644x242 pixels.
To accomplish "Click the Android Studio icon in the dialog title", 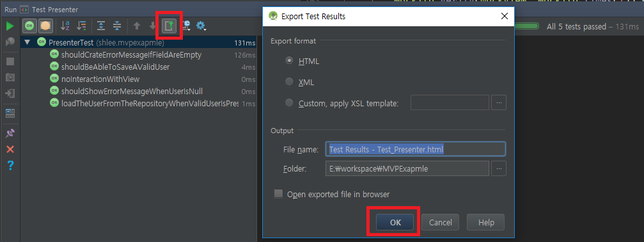I will point(272,17).
